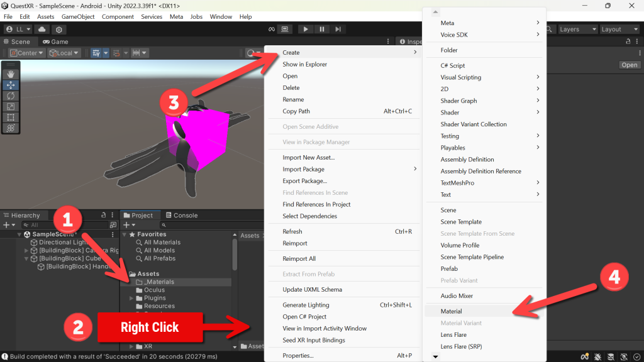This screenshot has width=644, height=362.
Task: Open the Layout dropdown
Action: click(619, 29)
